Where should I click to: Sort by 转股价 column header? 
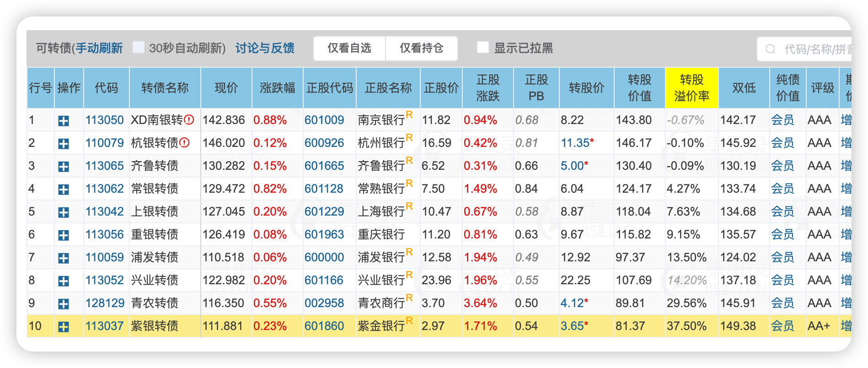[x=587, y=88]
